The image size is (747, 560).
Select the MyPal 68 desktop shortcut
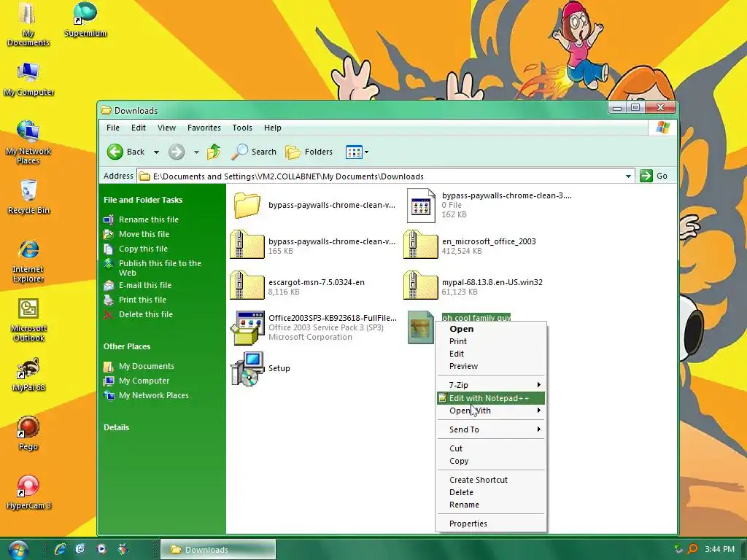[x=28, y=375]
